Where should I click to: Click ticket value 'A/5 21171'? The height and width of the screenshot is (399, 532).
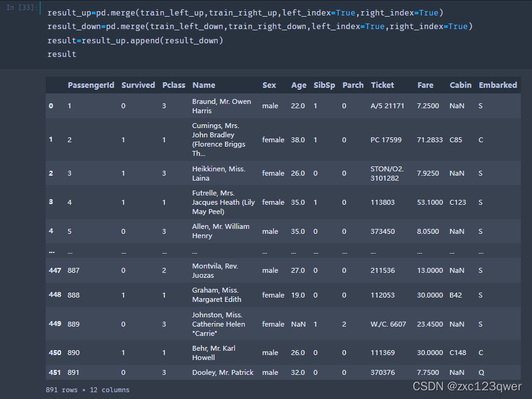pyautogui.click(x=387, y=106)
